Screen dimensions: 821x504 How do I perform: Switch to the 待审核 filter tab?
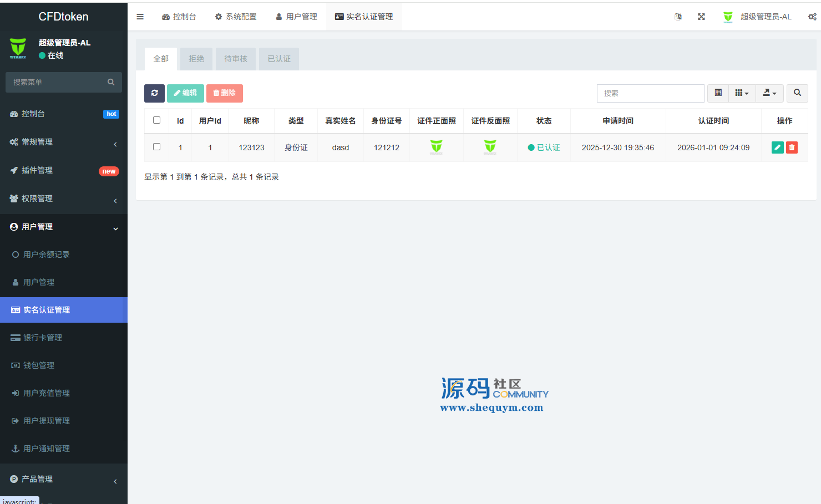[x=236, y=59]
